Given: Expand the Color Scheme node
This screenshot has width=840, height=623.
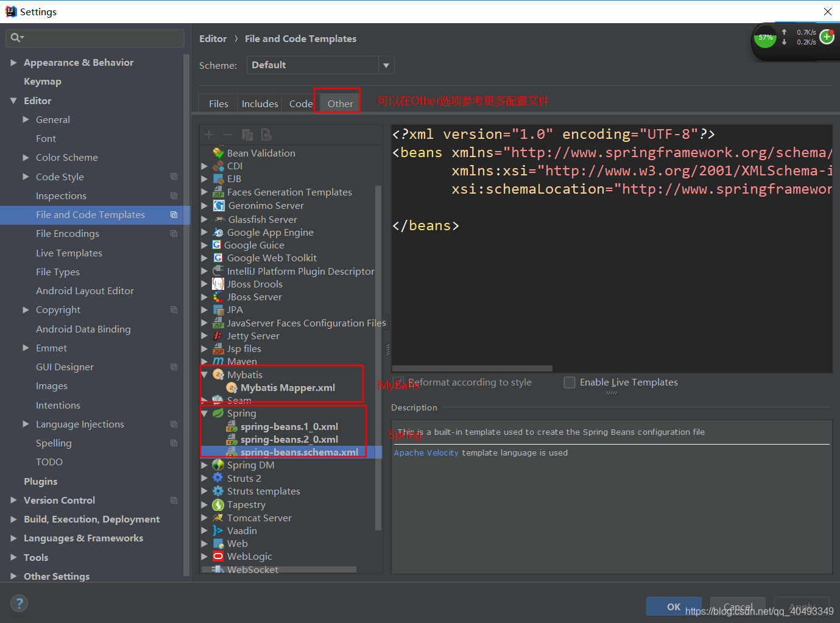Looking at the screenshot, I should (26, 157).
